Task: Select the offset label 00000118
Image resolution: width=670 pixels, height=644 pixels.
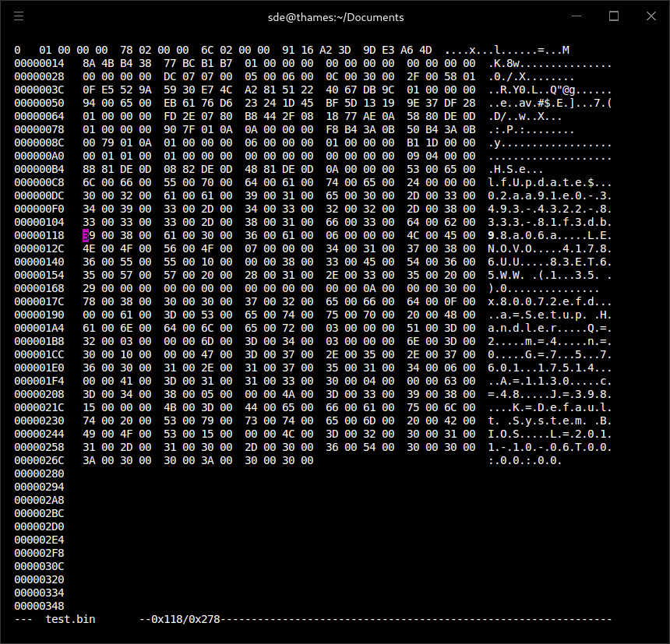Action: pos(39,235)
